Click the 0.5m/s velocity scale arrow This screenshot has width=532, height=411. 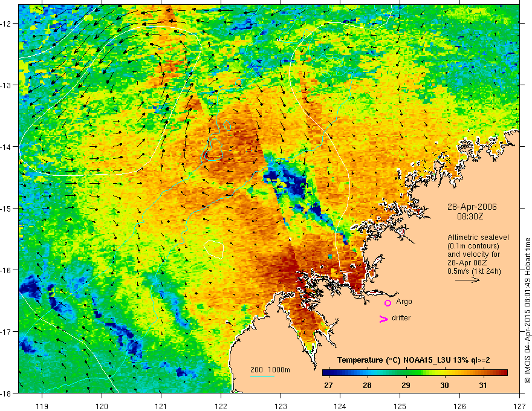click(x=467, y=280)
